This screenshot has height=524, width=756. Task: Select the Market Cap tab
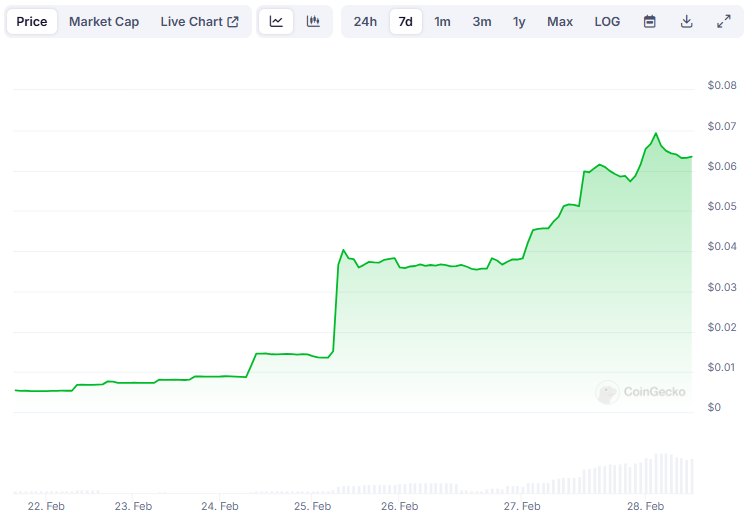tap(104, 22)
